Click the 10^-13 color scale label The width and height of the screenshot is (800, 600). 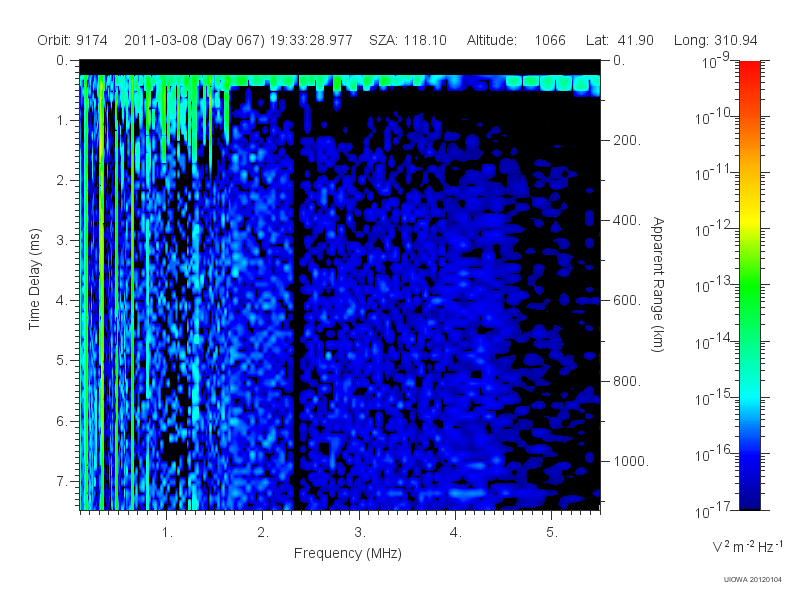712,286
